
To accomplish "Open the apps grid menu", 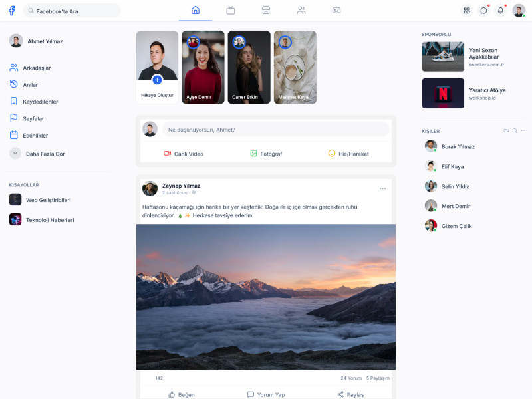I will (x=467, y=11).
